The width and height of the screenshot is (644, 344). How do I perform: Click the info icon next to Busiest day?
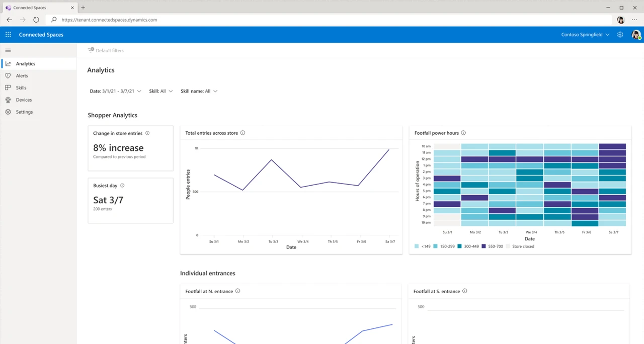coord(122,186)
